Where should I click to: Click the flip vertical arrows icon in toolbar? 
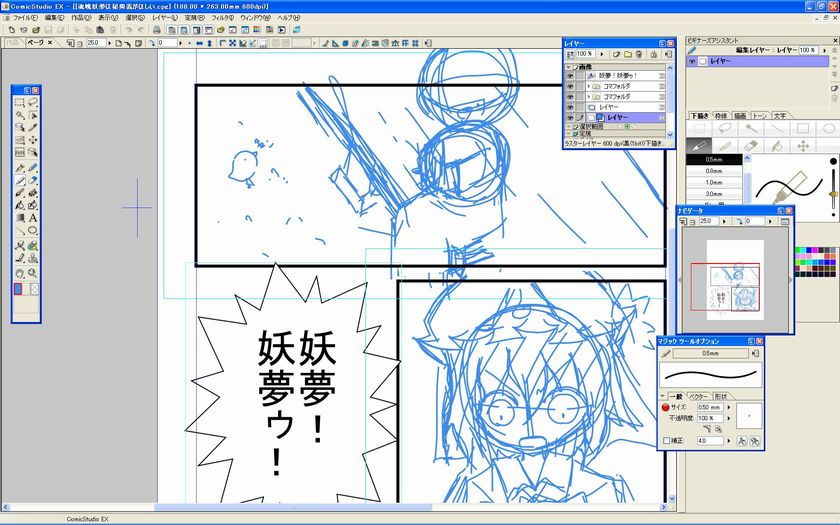coord(209,43)
